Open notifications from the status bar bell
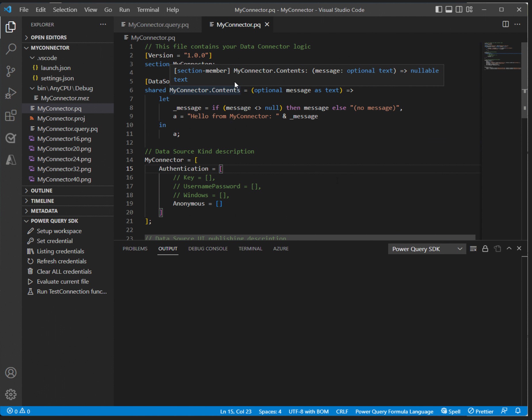The image size is (532, 420). point(518,411)
